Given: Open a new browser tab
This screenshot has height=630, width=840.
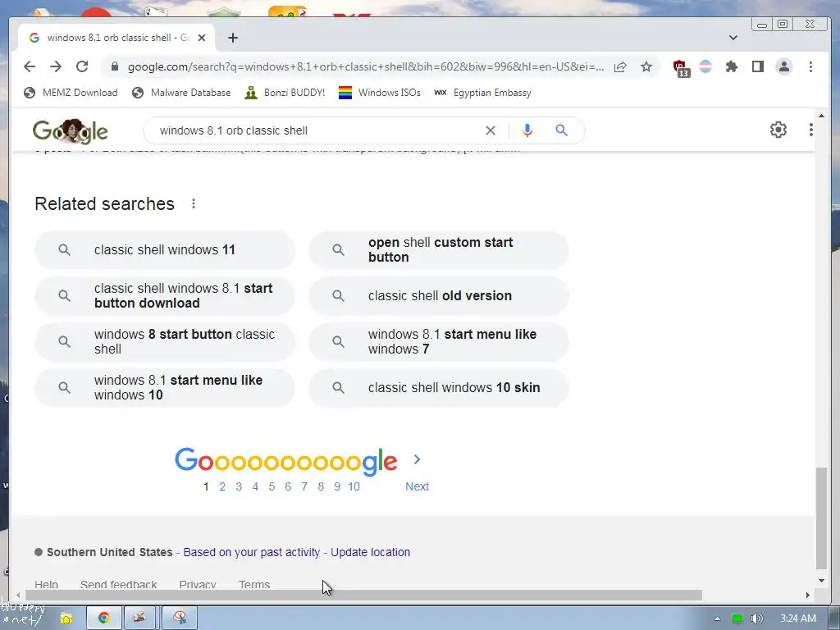Looking at the screenshot, I should point(232,38).
